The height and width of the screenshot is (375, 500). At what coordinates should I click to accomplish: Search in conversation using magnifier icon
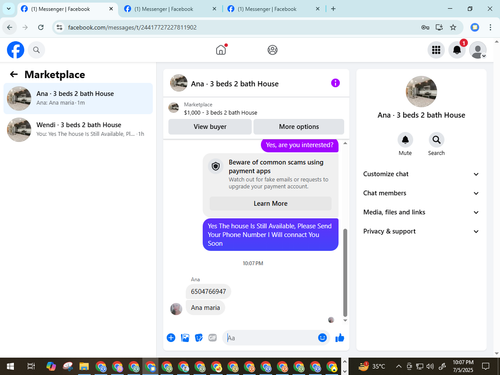(436, 140)
